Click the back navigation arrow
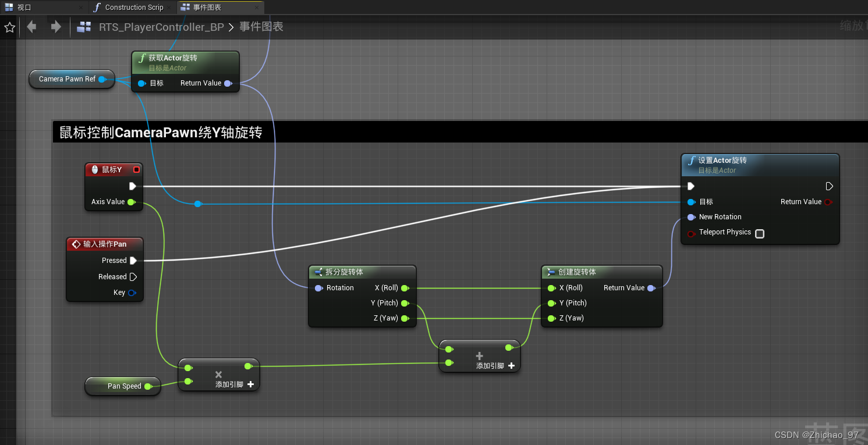Viewport: 868px width, 445px height. 31,27
